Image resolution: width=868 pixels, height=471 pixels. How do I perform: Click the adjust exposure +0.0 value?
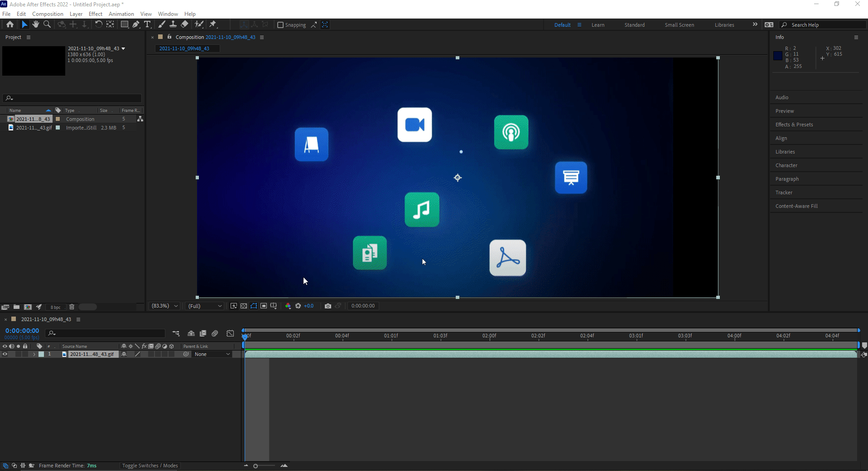(309, 306)
